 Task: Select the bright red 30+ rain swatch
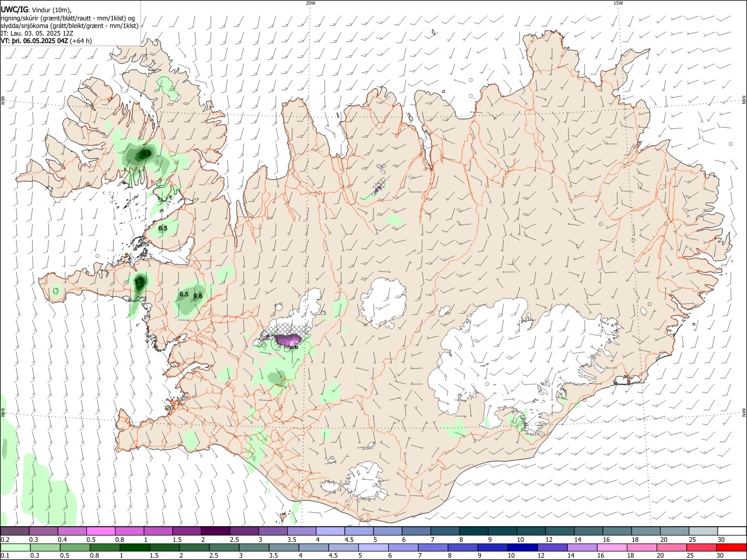tap(732, 548)
